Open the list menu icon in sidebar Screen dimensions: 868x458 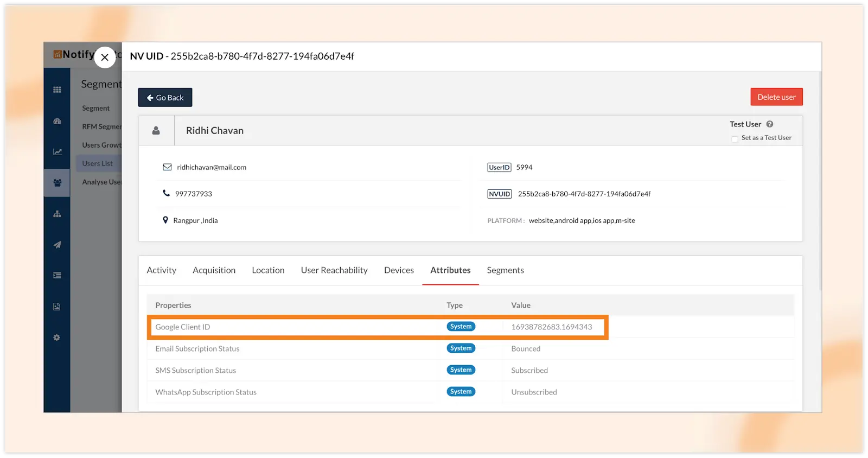pos(57,276)
